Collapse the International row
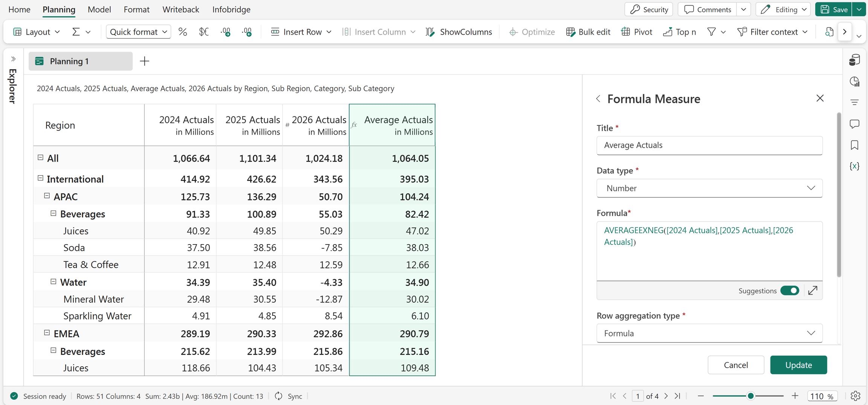This screenshot has width=868, height=405. pyautogui.click(x=40, y=178)
